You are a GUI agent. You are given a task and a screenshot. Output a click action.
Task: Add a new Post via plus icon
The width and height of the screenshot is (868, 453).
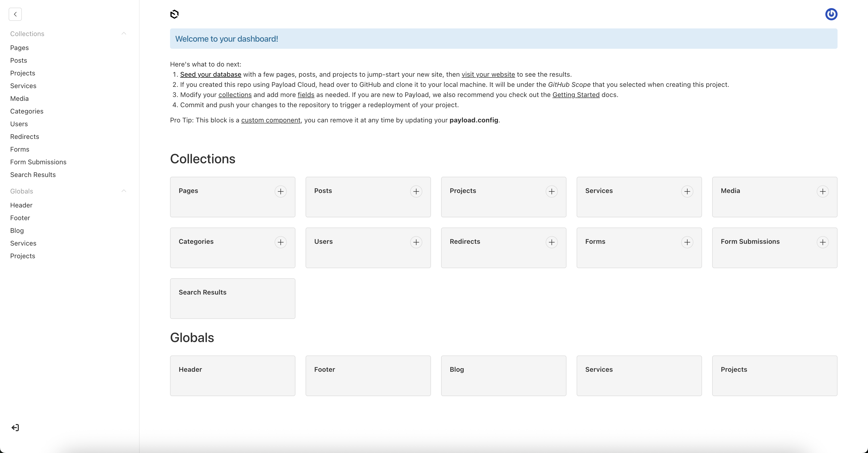(x=416, y=191)
